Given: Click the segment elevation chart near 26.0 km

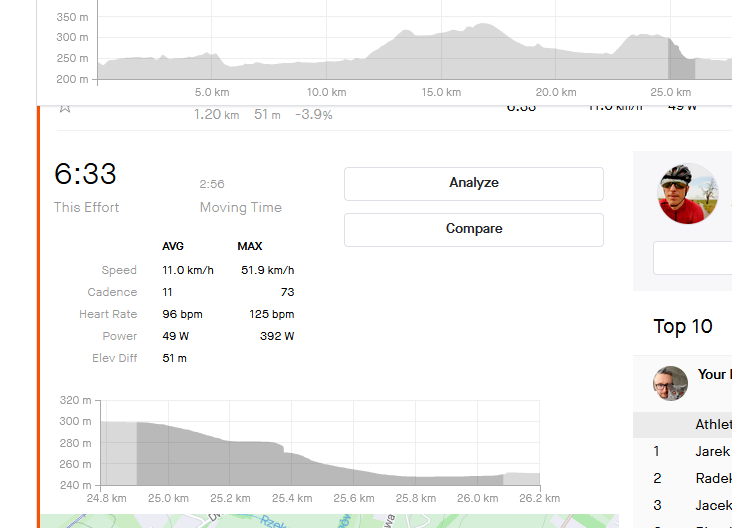Looking at the screenshot, I should tap(476, 480).
